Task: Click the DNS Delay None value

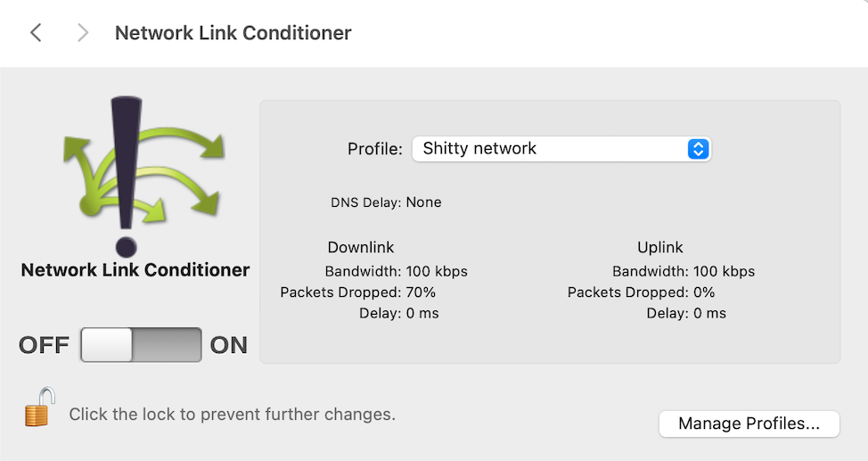Action: click(x=423, y=202)
